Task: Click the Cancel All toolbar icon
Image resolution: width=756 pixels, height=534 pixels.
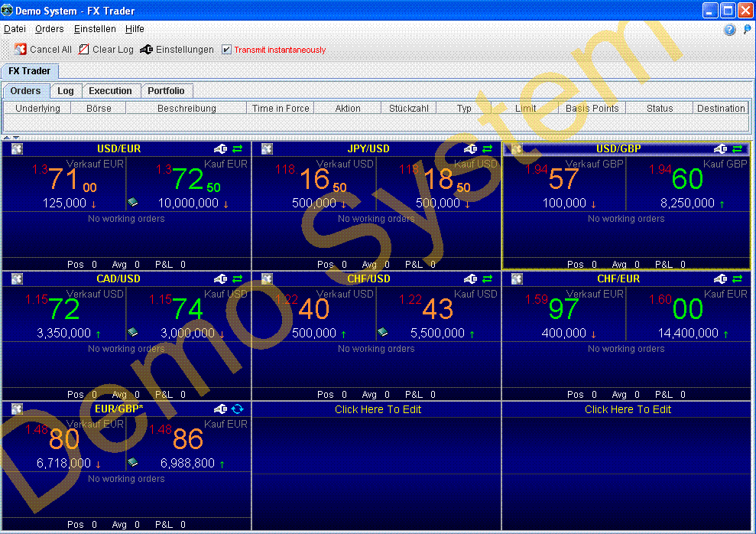Action: [21, 50]
